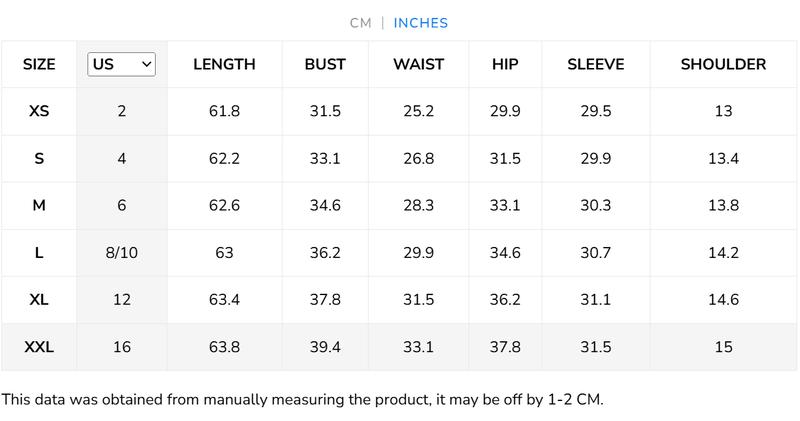Select the INCHES unit option

(x=420, y=23)
